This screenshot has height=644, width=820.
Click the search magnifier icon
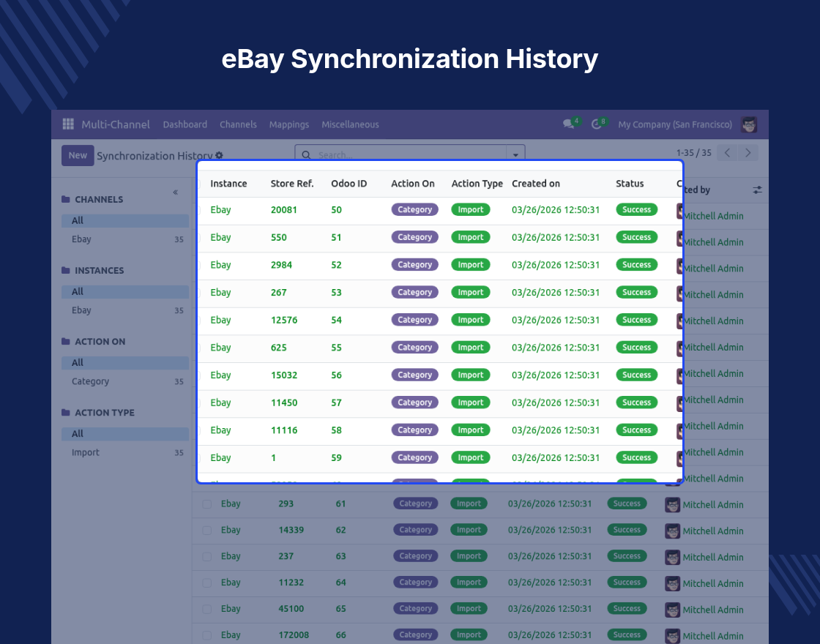click(x=307, y=155)
